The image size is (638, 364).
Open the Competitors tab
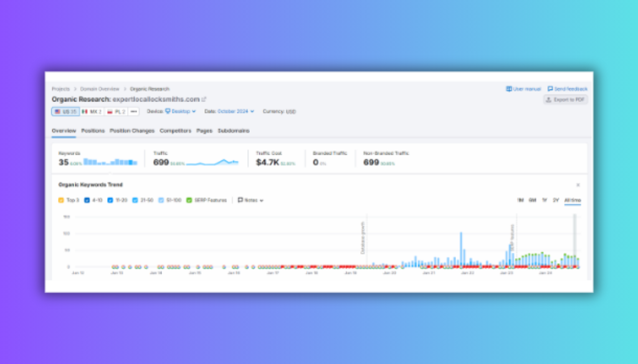click(x=175, y=131)
